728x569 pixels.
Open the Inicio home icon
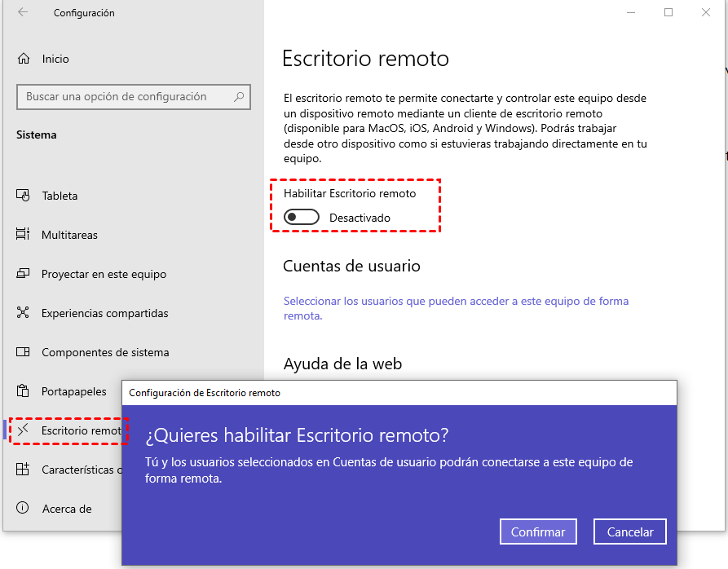tap(23, 59)
